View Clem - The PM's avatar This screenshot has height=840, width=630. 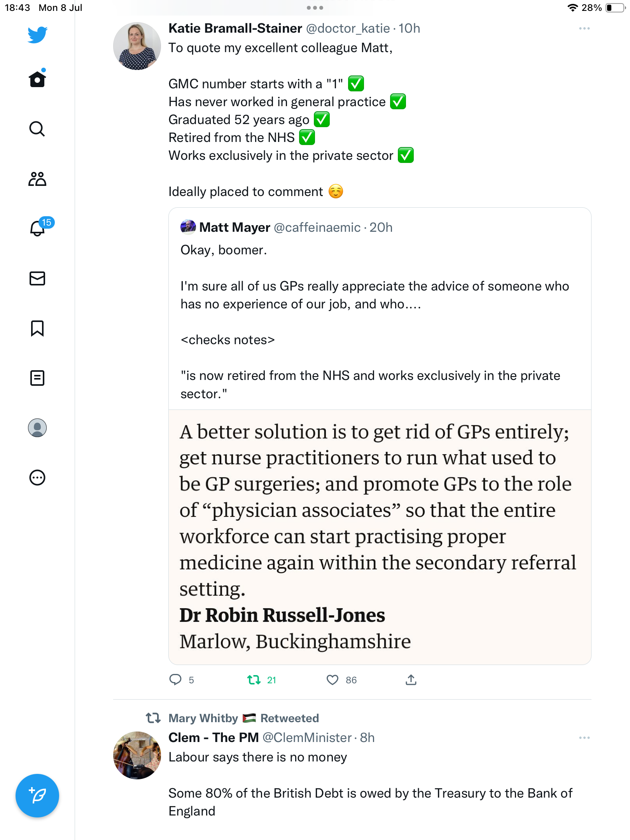(x=137, y=755)
